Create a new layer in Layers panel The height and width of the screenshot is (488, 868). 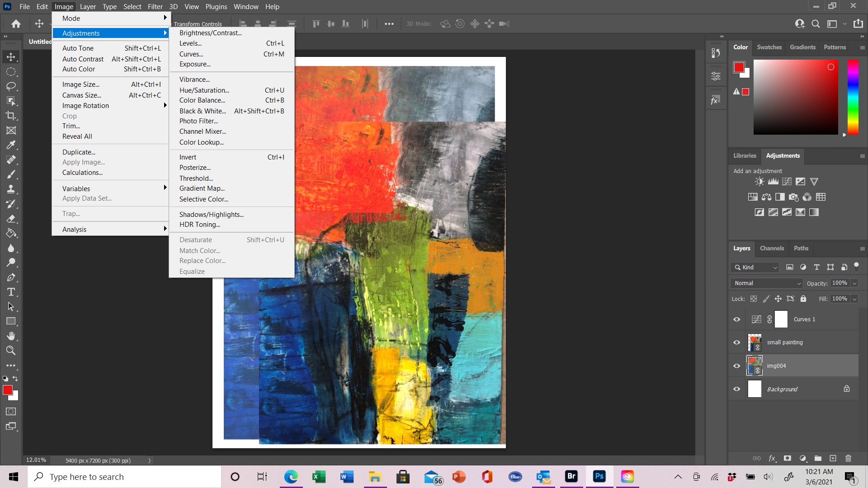tap(833, 458)
